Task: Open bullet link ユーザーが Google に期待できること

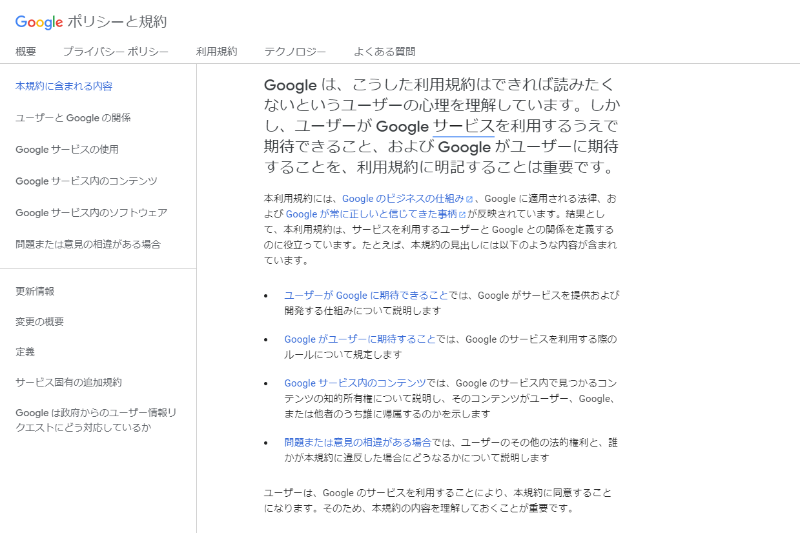Action: coord(366,295)
